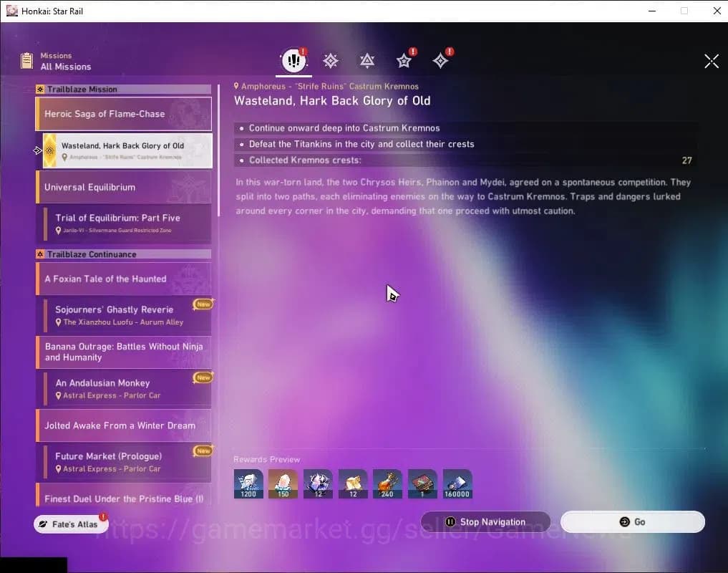The image size is (728, 573).
Task: Switch to the Trailblaze Mission filter icon
Action: (x=331, y=61)
